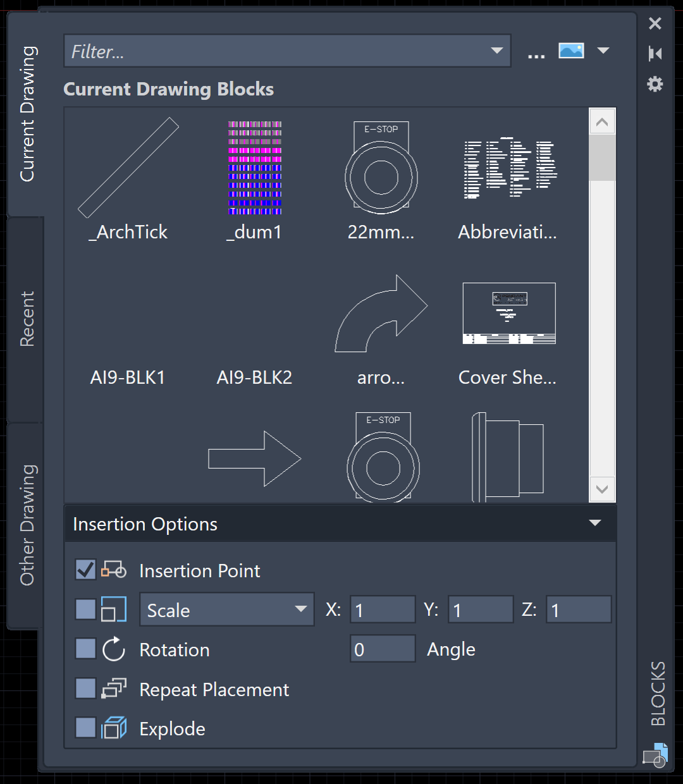Screen dimensions: 683x784
Task: Click the Scale icon beside its checkbox
Action: (x=114, y=609)
